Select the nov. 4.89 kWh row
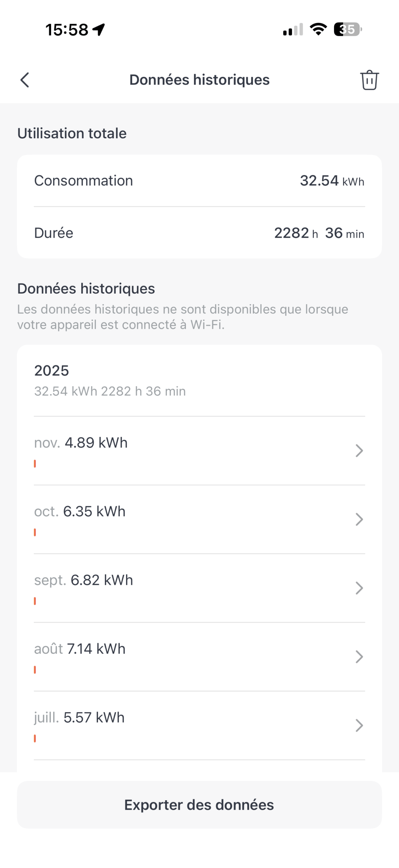399x868 pixels. [169, 451]
